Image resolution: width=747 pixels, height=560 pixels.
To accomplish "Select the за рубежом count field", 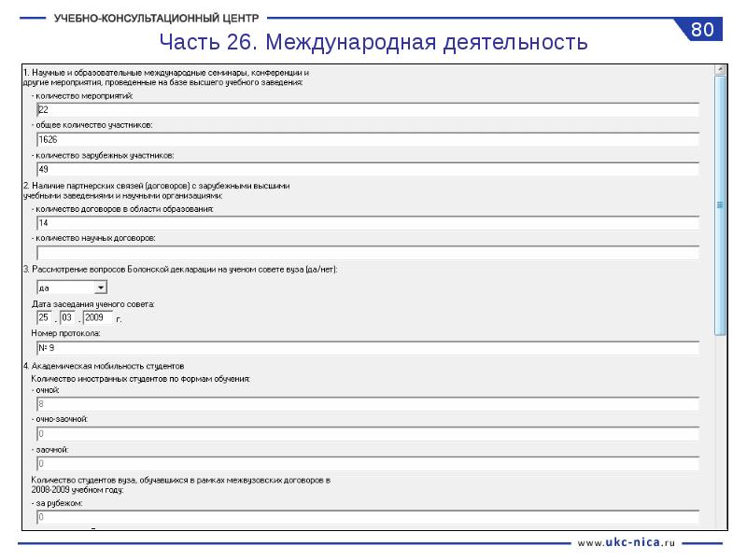I will click(x=367, y=516).
